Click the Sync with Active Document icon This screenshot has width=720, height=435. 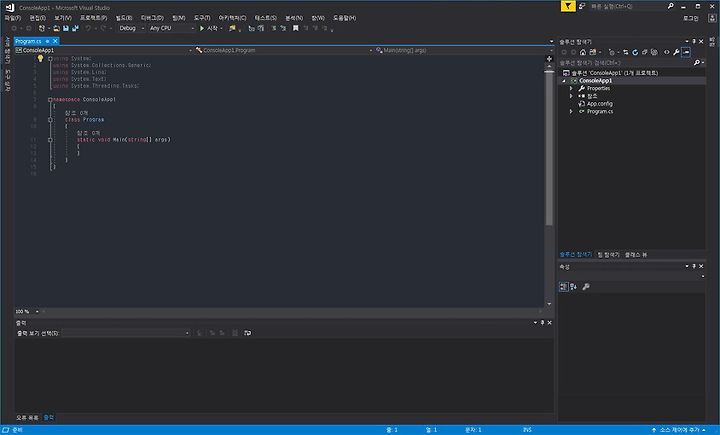pyautogui.click(x=625, y=52)
